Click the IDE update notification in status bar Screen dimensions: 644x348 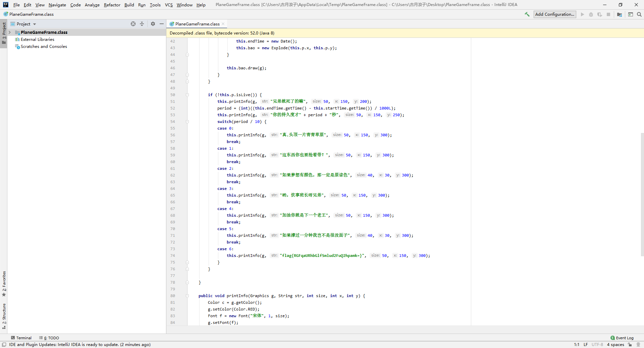(80, 345)
